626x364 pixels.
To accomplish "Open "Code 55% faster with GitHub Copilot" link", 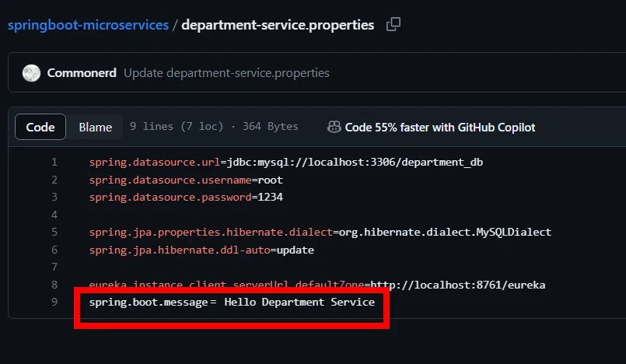I will point(440,128).
